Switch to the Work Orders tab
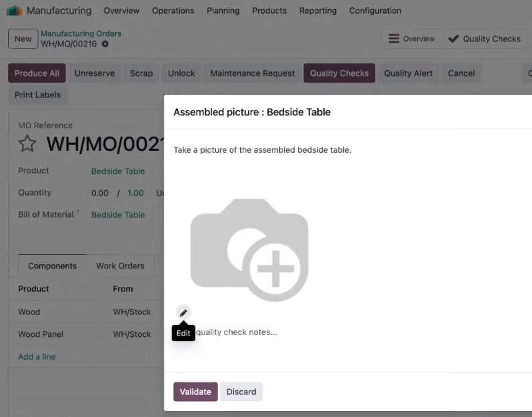The image size is (532, 417). click(x=120, y=266)
